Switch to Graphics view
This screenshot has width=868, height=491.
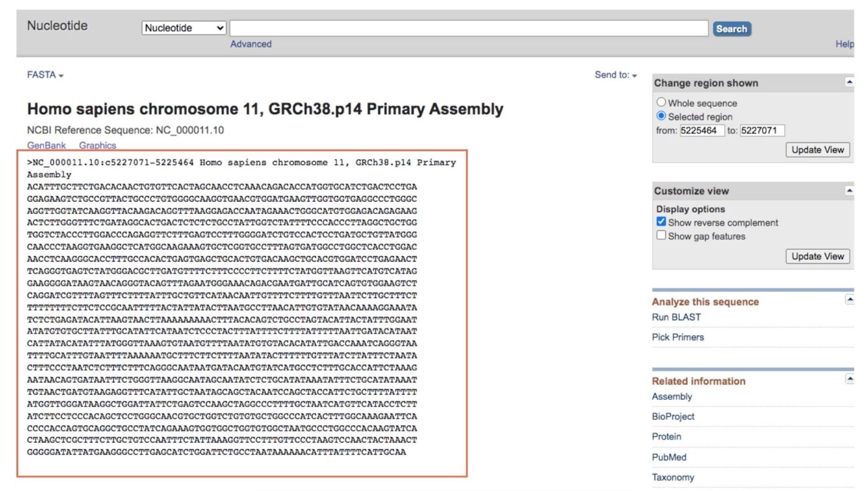pos(98,145)
